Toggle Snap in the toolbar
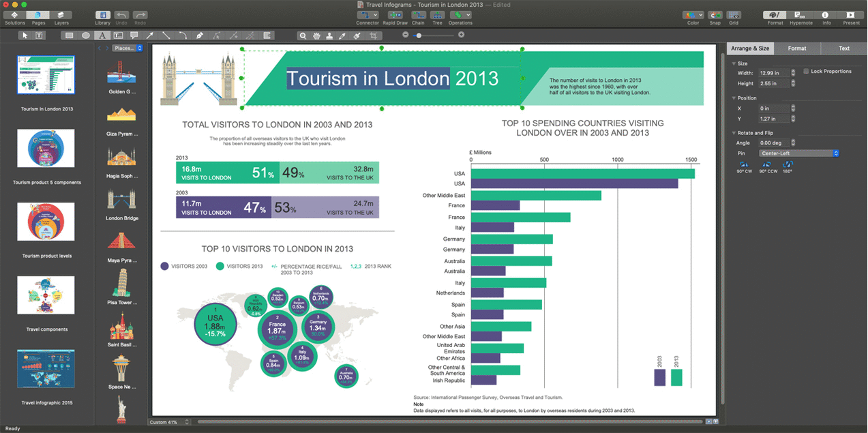 tap(715, 14)
